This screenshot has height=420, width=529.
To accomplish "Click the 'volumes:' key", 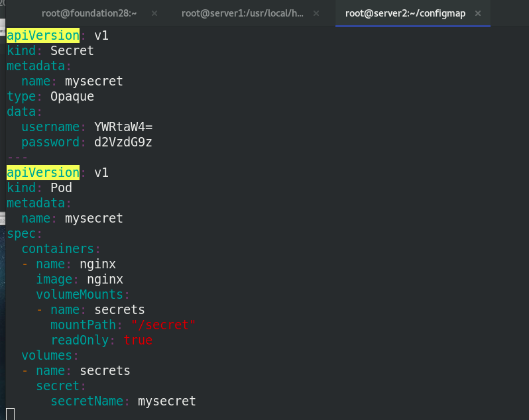I will pos(50,355).
